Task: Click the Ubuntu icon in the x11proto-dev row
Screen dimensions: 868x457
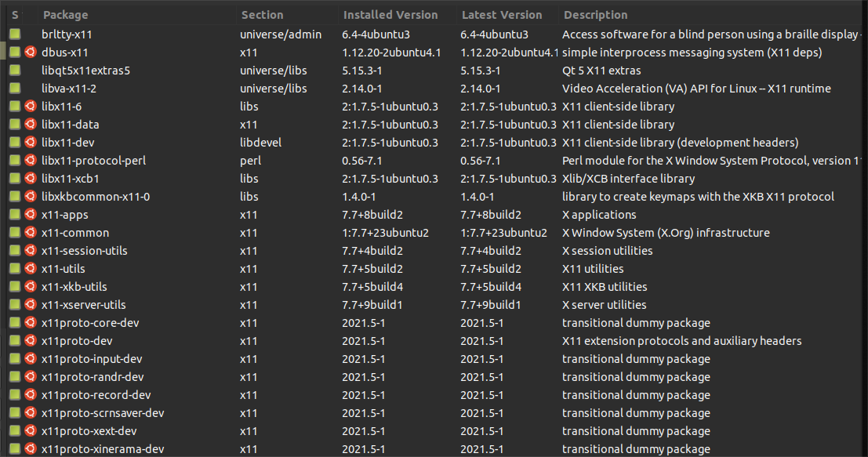Action: tap(31, 340)
